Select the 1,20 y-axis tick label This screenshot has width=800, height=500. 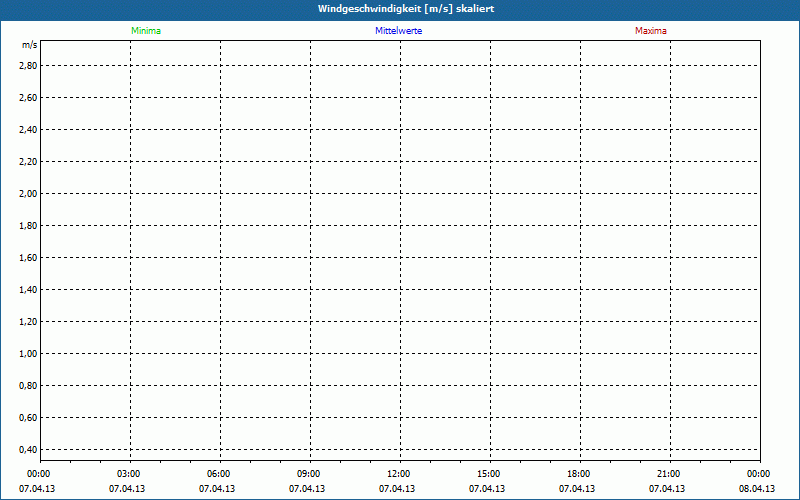coord(28,321)
